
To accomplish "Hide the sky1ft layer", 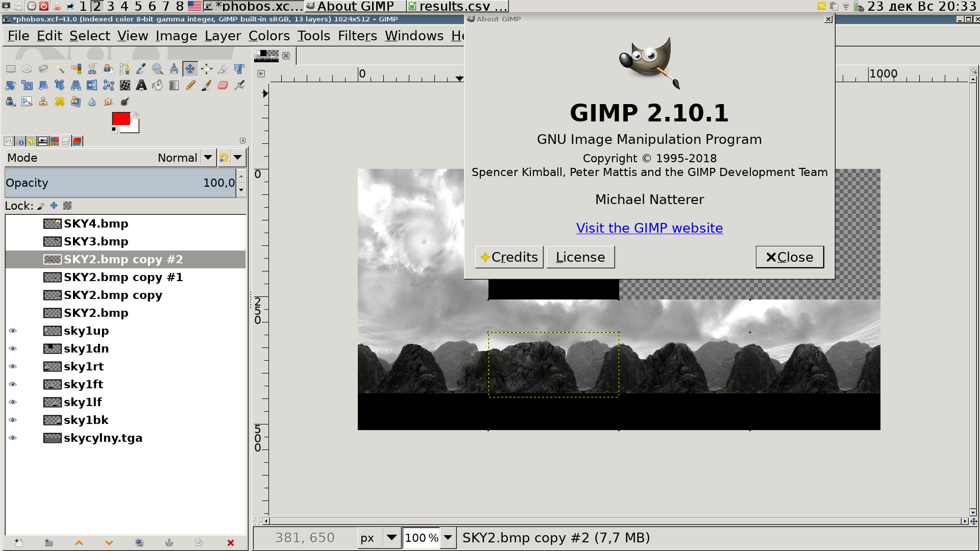I will [x=13, y=384].
